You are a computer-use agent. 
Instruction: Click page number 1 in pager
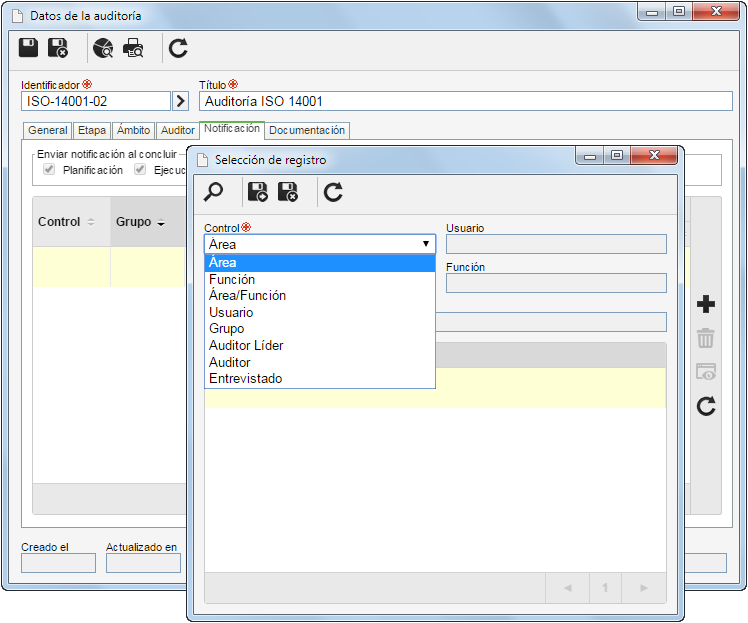click(x=605, y=588)
